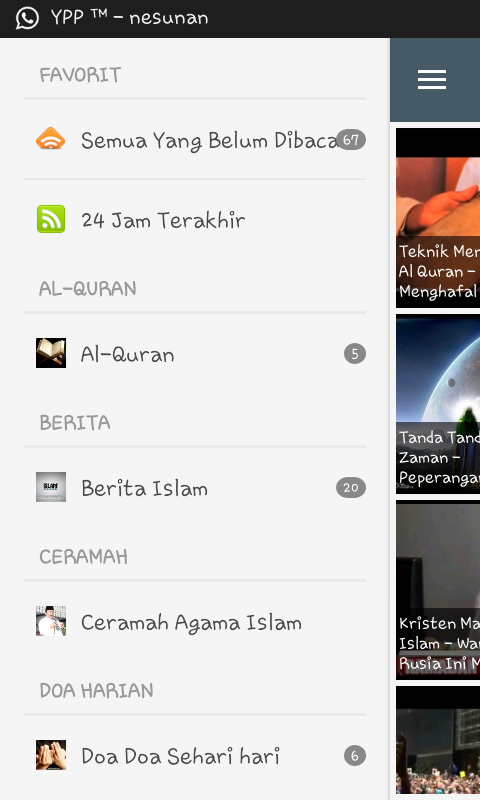Tap the hamburger menu icon
Image resolution: width=480 pixels, height=800 pixels.
point(432,80)
